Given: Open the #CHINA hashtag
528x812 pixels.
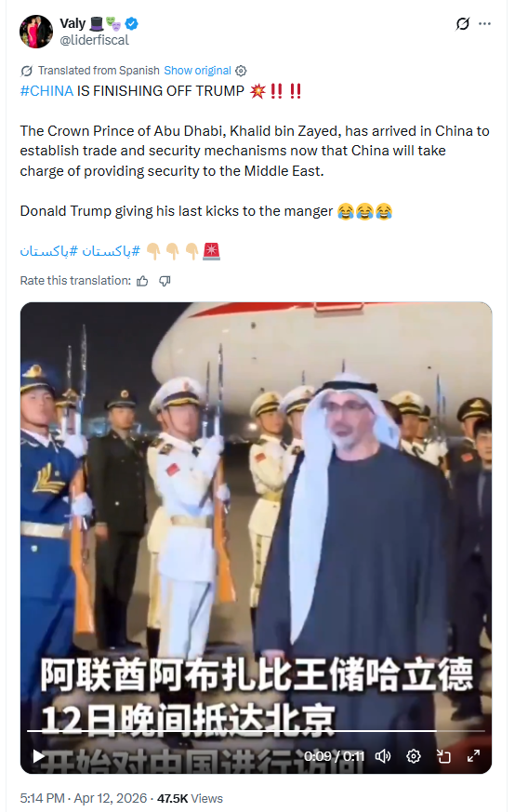Looking at the screenshot, I should point(46,91).
